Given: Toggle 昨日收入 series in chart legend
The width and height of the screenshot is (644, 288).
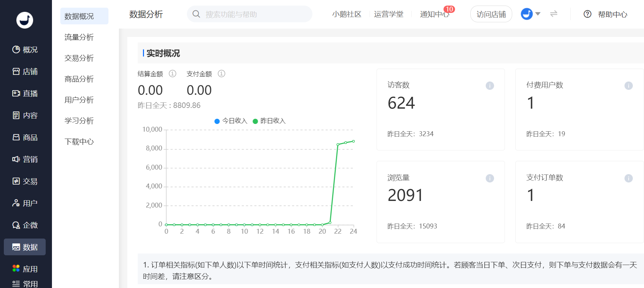Looking at the screenshot, I should (x=269, y=121).
